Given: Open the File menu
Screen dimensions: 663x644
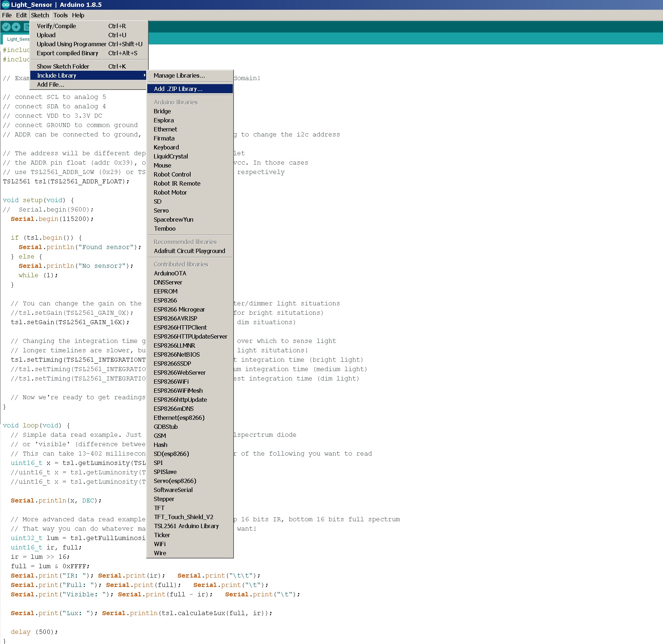Looking at the screenshot, I should [7, 15].
